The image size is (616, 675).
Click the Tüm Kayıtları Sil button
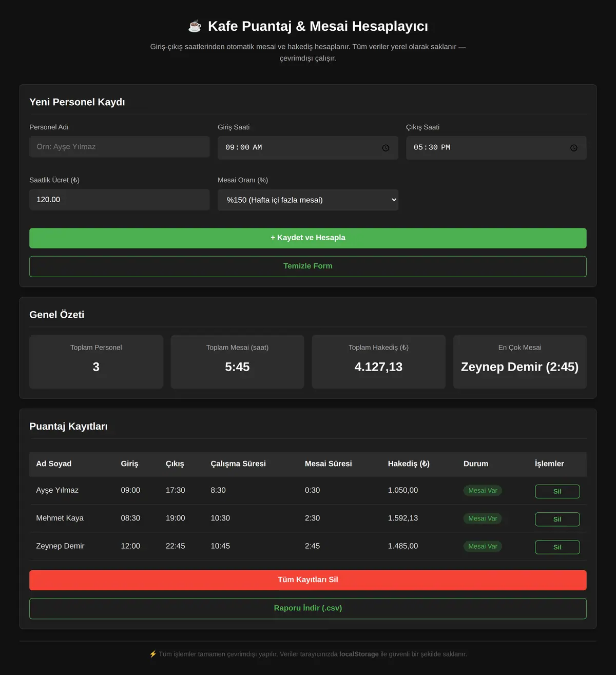(308, 580)
